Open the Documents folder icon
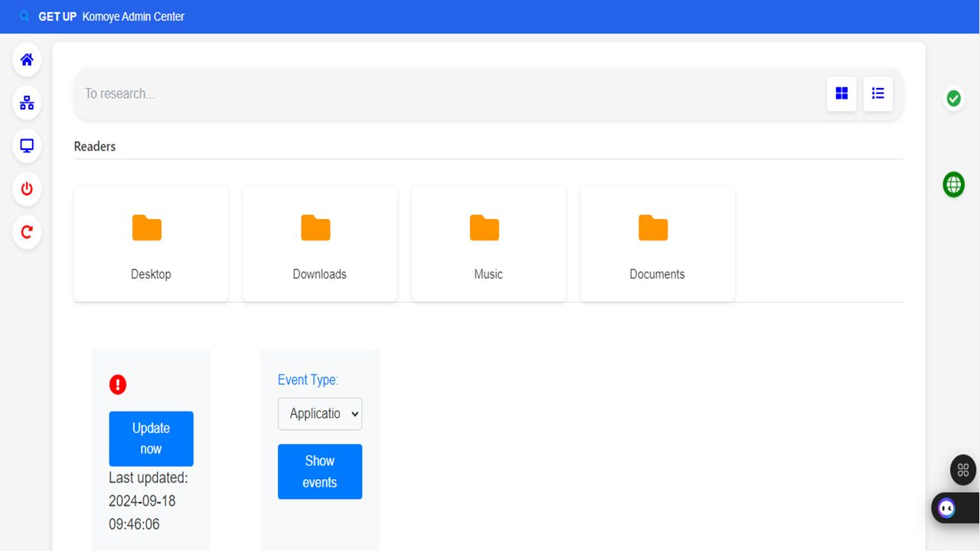This screenshot has width=980, height=551. 653,227
